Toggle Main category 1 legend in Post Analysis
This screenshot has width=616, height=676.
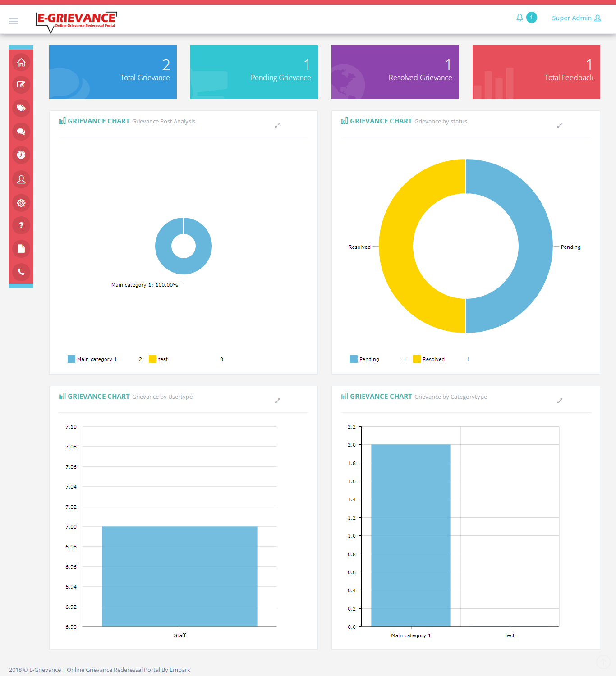[92, 359]
